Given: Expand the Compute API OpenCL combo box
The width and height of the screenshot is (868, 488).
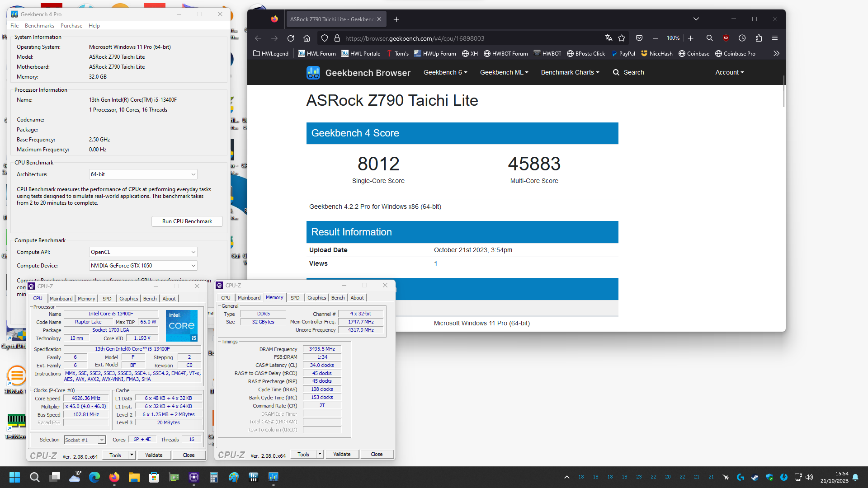Looking at the screenshot, I should point(143,252).
